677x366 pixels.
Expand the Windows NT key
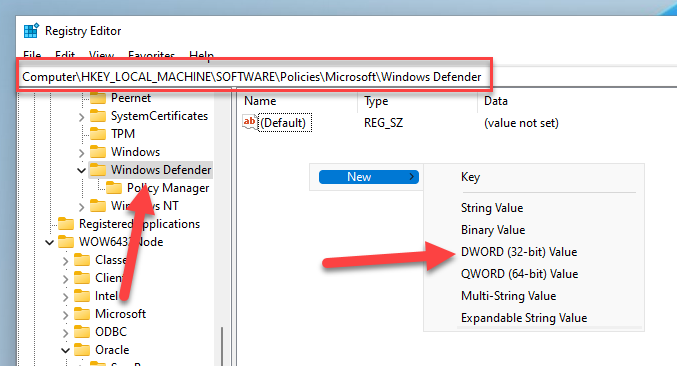[x=82, y=207]
